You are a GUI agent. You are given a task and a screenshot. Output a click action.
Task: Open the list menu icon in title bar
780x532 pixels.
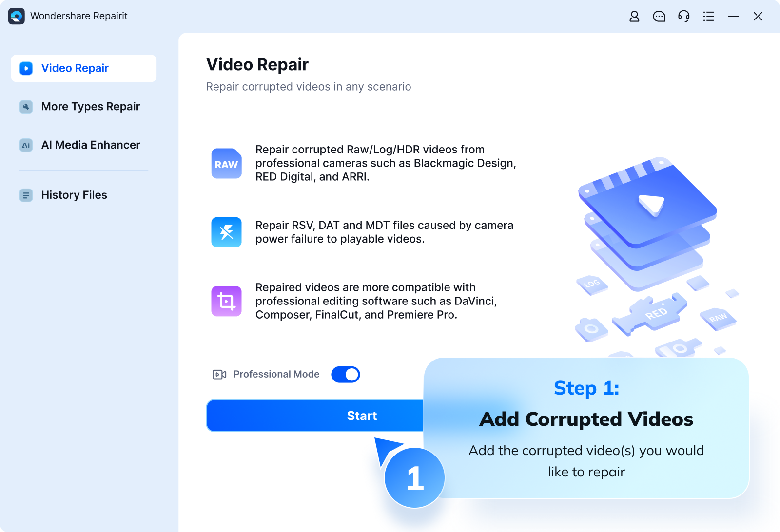coord(708,17)
